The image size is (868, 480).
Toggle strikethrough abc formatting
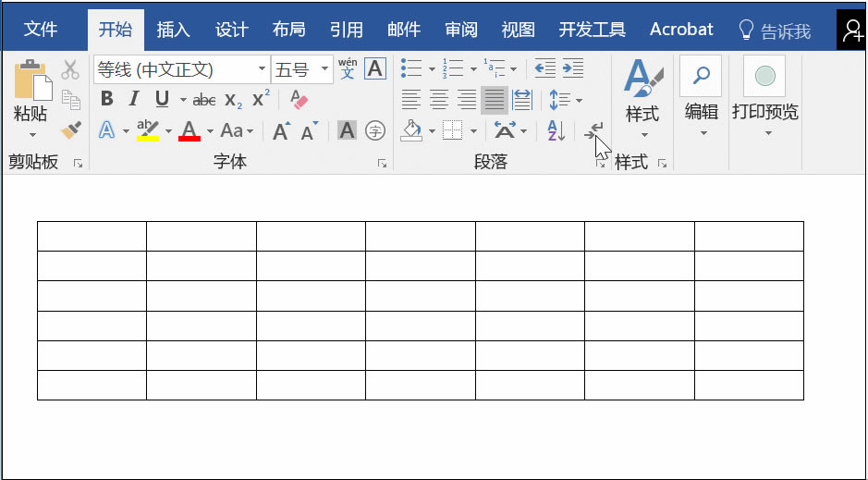[203, 100]
